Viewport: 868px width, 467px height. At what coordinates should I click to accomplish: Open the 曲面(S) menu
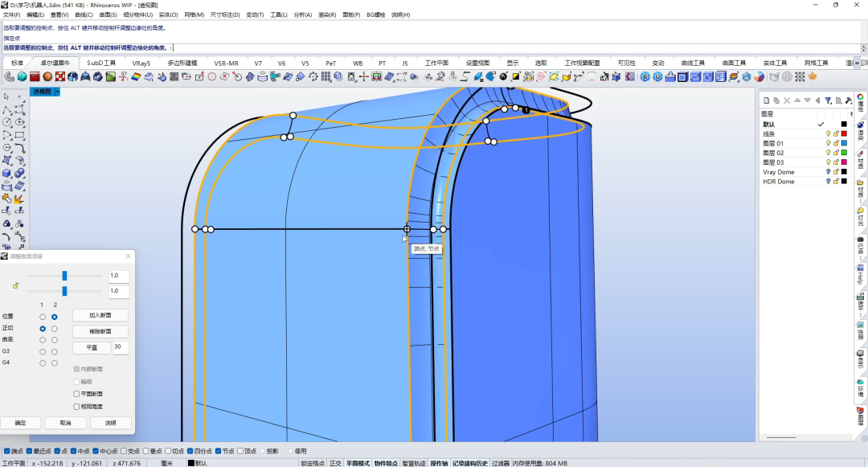pos(108,15)
